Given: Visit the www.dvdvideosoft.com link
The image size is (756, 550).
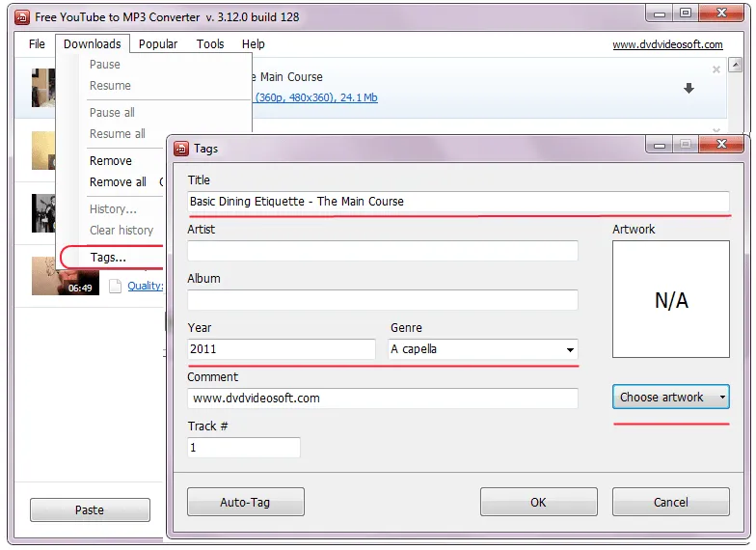Looking at the screenshot, I should (x=667, y=44).
